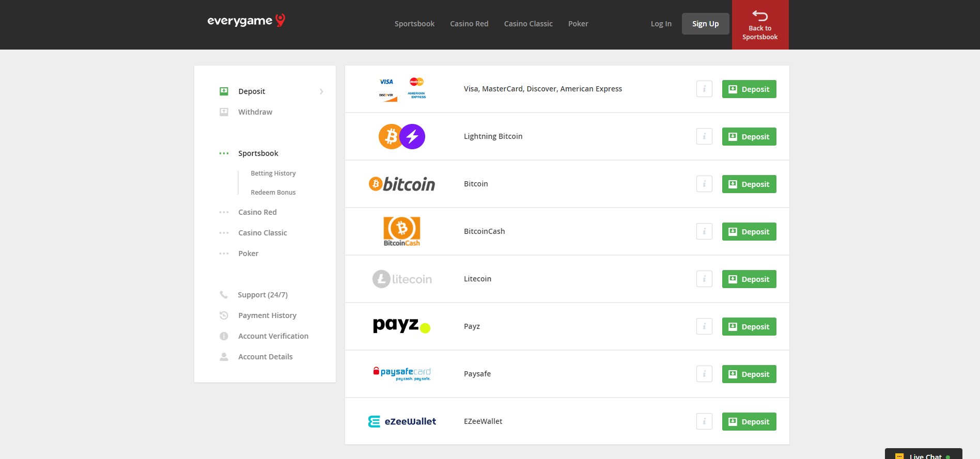Screen dimensions: 980x459
Task: Open the Casino Classic top navigation tab
Action: tap(528, 24)
